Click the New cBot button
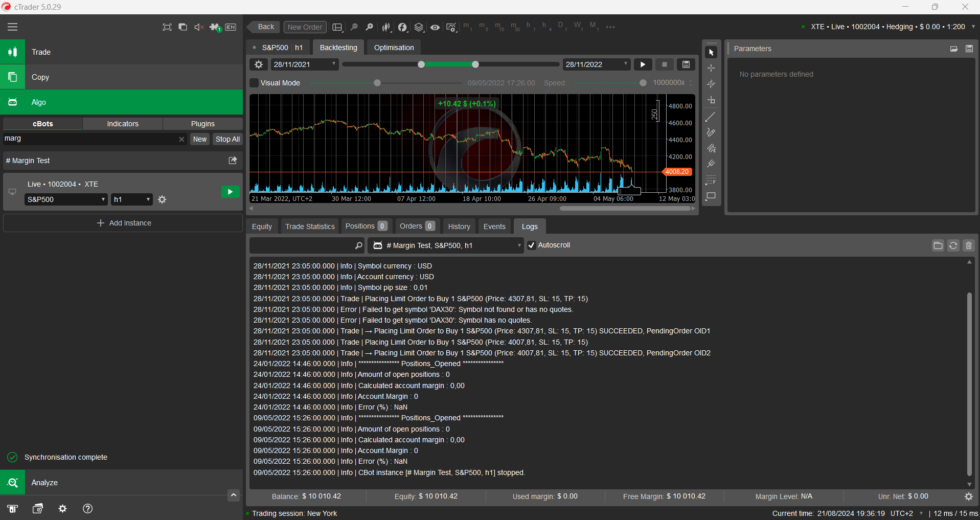The image size is (980, 520). coord(200,139)
